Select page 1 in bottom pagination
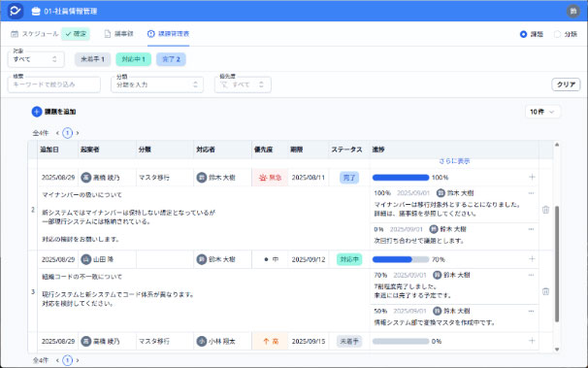The width and height of the screenshot is (588, 368). (x=68, y=360)
